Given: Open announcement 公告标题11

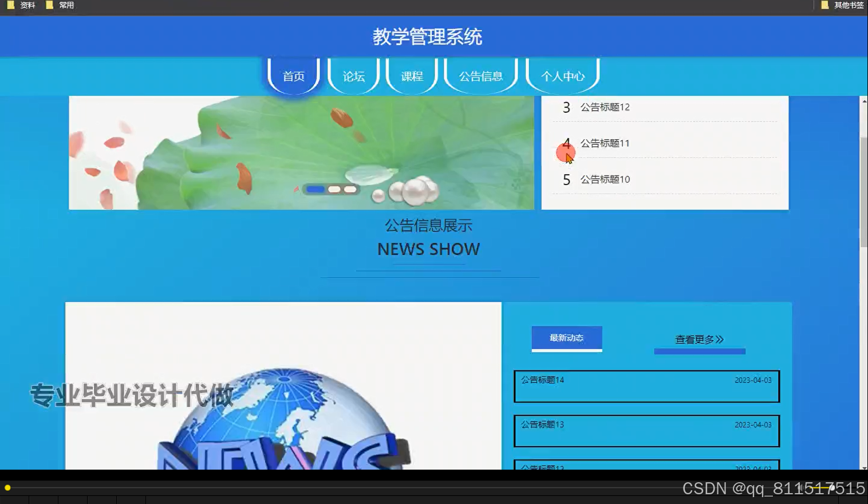Looking at the screenshot, I should [605, 143].
